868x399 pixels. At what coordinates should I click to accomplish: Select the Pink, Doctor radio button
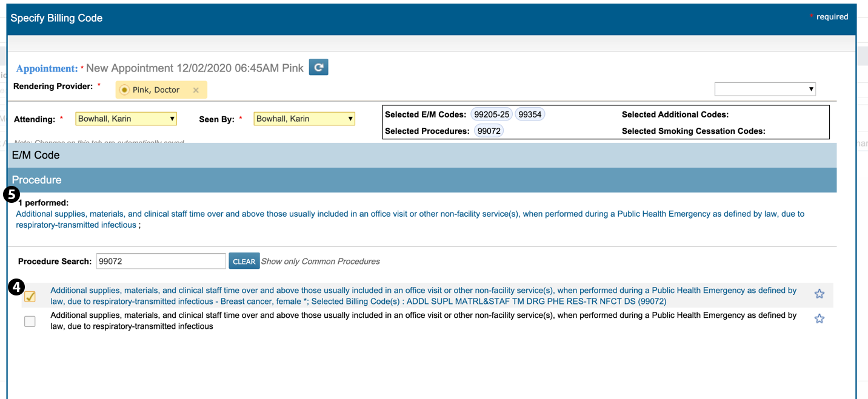coord(124,90)
